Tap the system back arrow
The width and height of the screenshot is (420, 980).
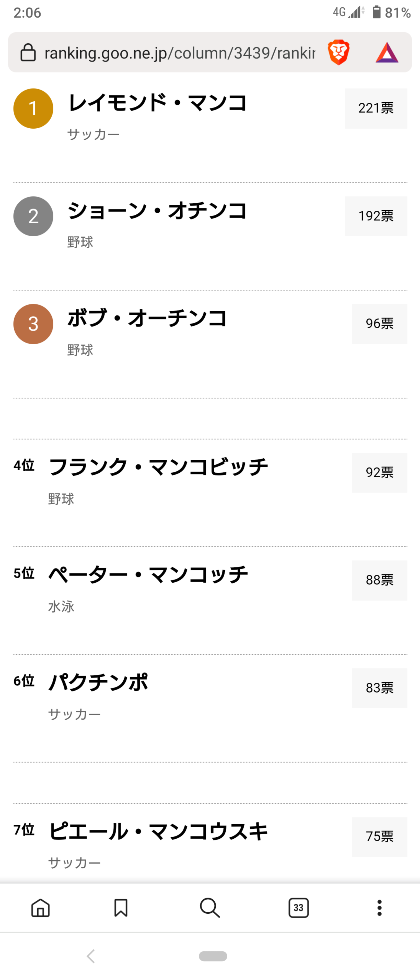pyautogui.click(x=91, y=956)
